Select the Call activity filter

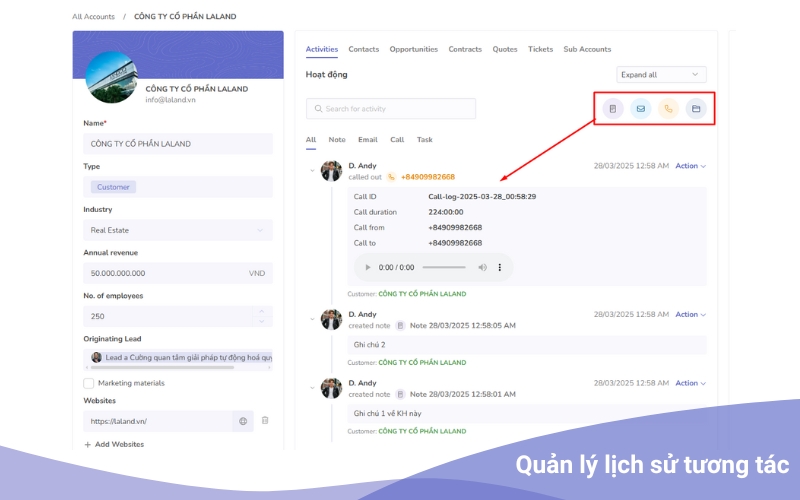click(x=397, y=139)
